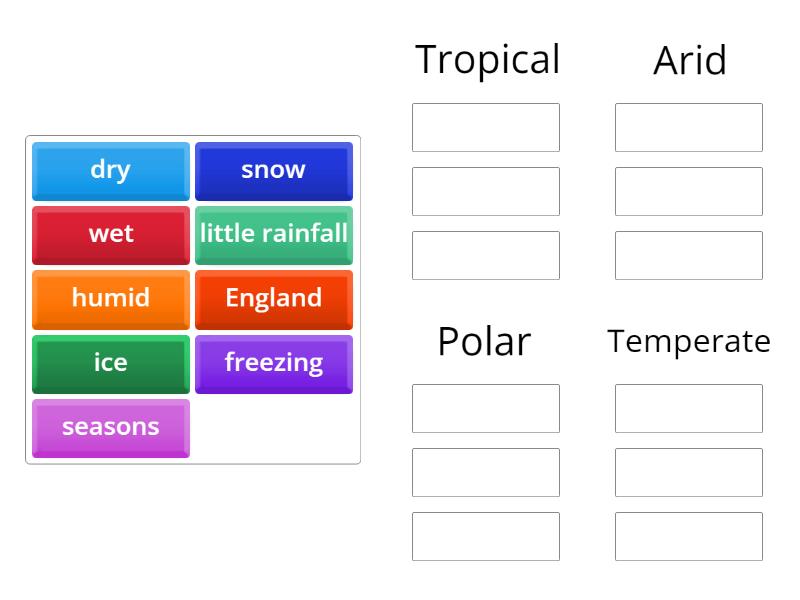Click the Arid category heading
Screen dimensions: 800x600
(688, 62)
